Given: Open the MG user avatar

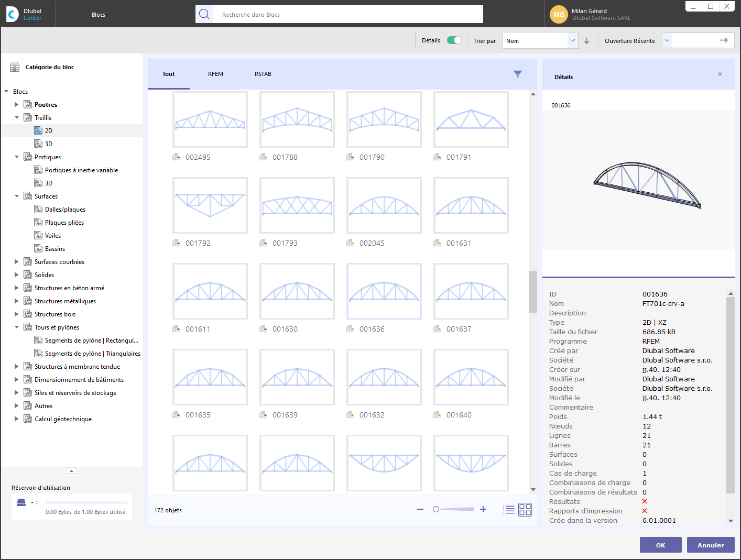Looking at the screenshot, I should coord(559,14).
